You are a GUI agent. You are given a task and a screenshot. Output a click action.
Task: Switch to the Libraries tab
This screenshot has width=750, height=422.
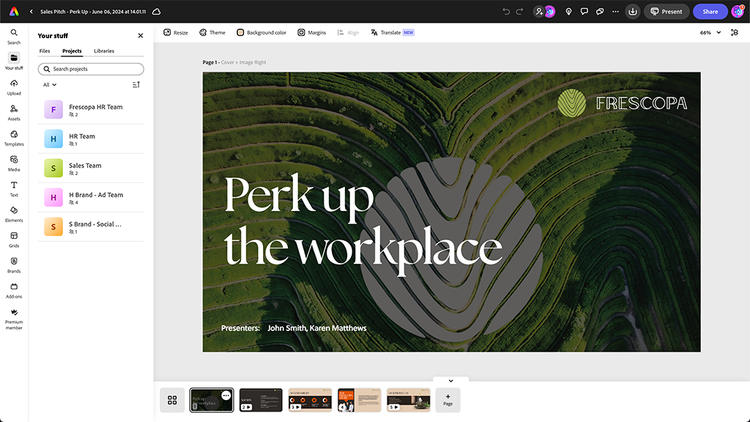point(103,50)
